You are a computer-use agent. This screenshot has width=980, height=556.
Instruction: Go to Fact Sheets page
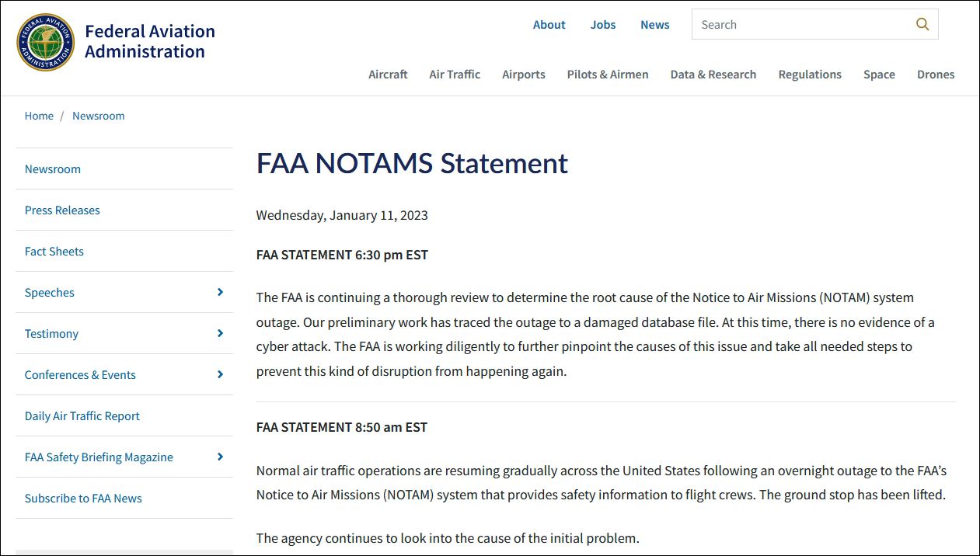pyautogui.click(x=54, y=251)
